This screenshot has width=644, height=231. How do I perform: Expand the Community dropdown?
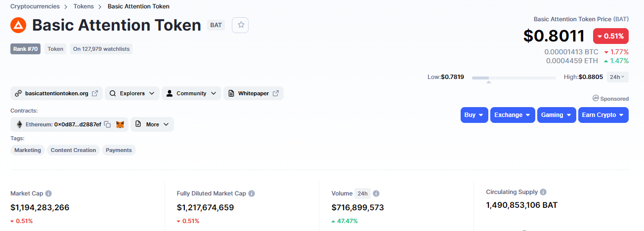tap(191, 93)
